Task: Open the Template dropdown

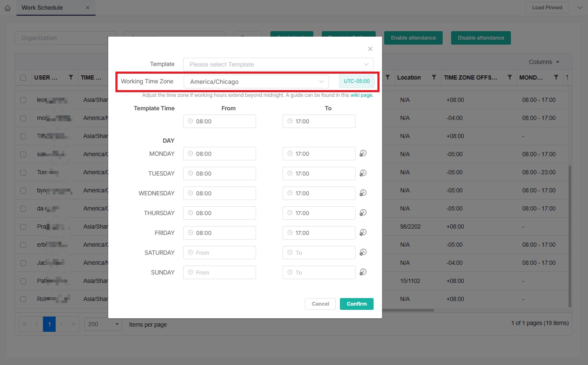Action: (278, 64)
